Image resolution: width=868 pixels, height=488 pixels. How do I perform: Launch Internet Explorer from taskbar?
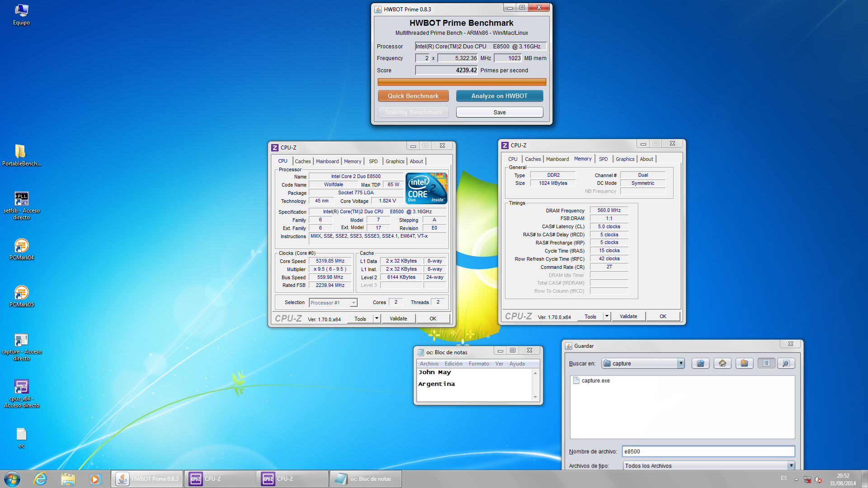[x=41, y=479]
